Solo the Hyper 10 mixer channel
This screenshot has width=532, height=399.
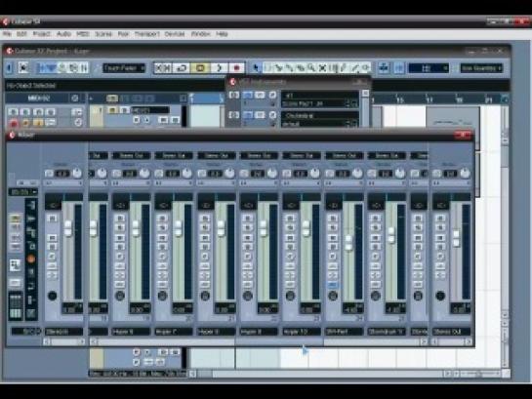(290, 227)
